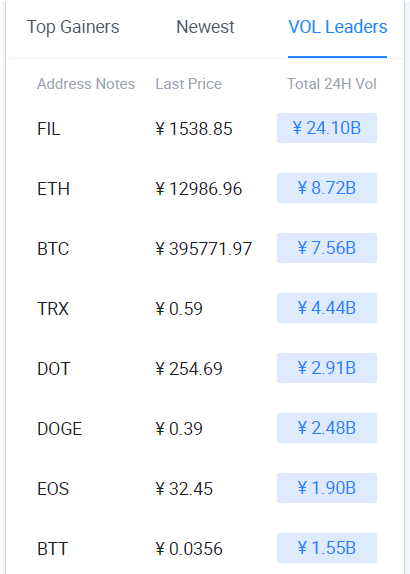Open the Newest tab
The height and width of the screenshot is (574, 410).
tap(205, 27)
